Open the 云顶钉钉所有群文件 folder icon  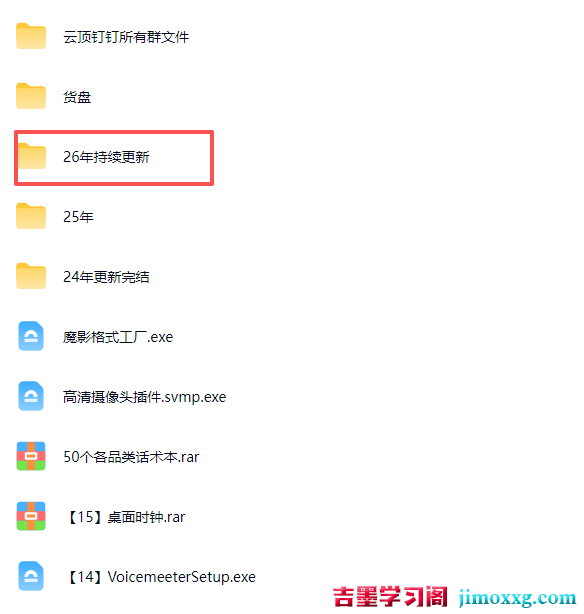31,36
